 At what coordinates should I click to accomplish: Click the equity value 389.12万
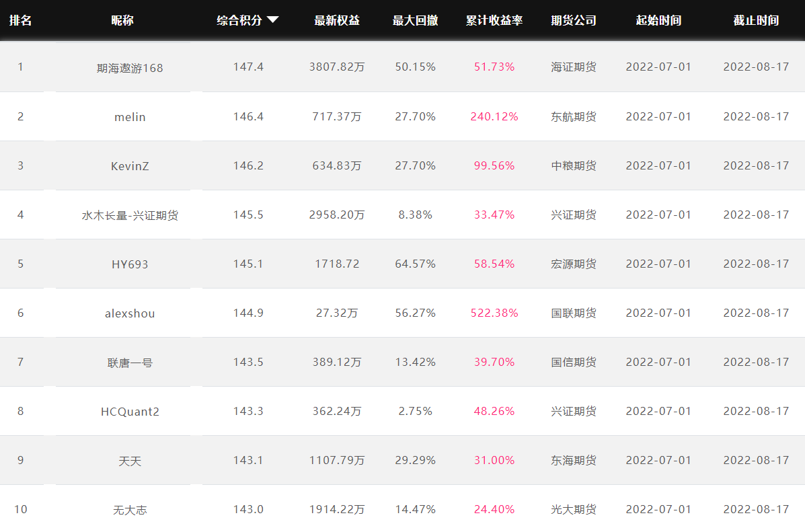[x=337, y=362]
